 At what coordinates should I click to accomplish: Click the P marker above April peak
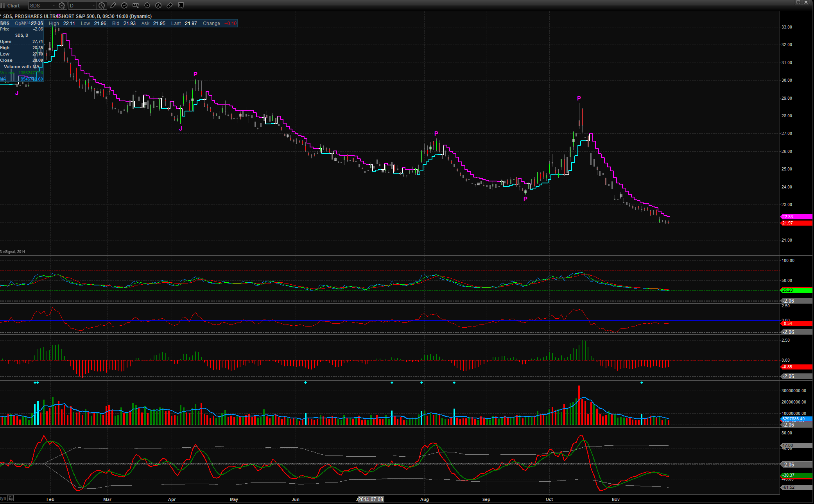pos(195,74)
